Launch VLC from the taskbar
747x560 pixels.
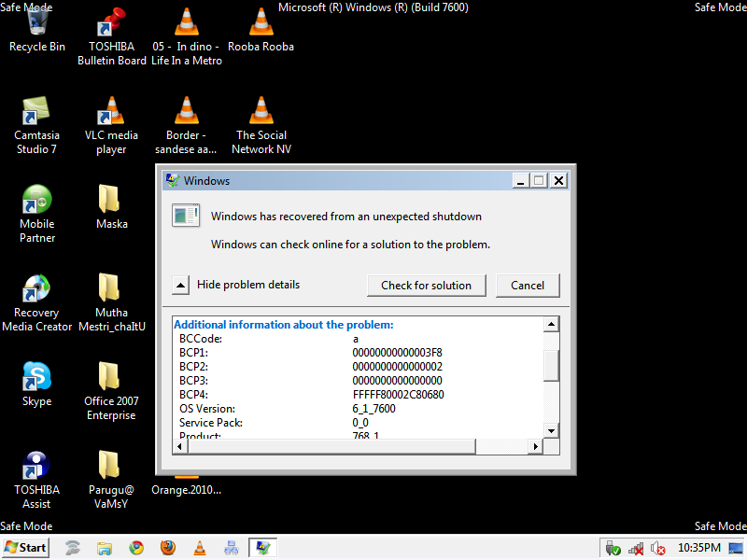coord(200,548)
